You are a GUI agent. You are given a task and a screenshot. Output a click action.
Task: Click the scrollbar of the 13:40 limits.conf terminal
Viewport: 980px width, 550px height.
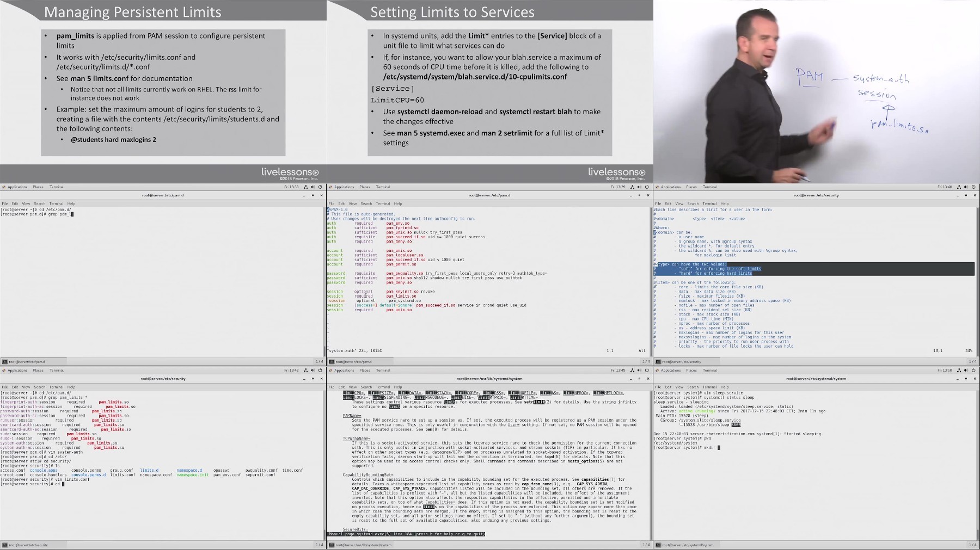click(x=978, y=281)
